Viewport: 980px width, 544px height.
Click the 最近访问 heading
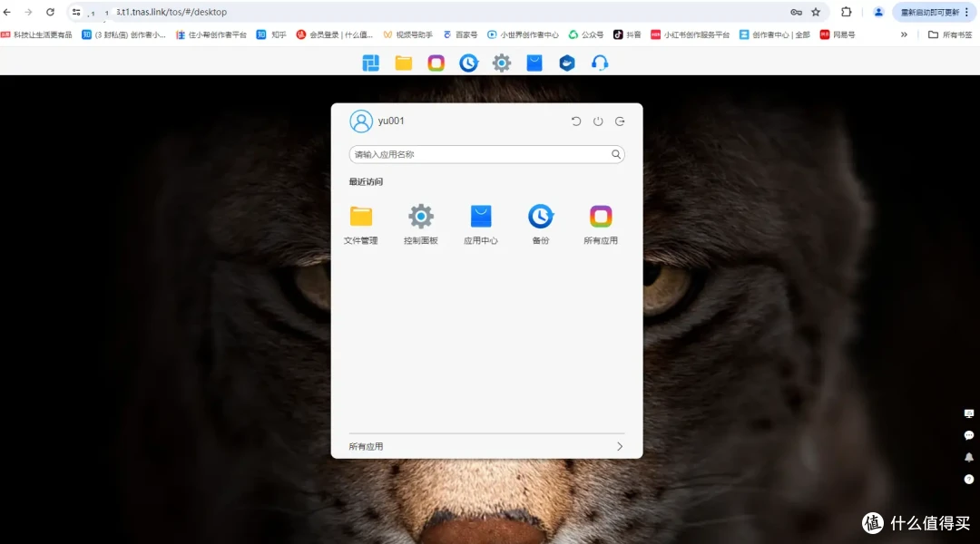tap(366, 181)
